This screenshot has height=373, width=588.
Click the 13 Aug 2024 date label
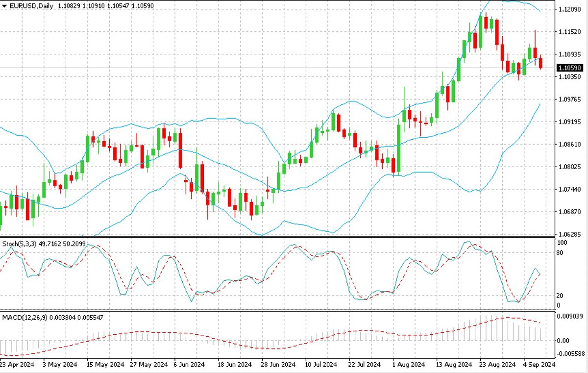(x=454, y=365)
